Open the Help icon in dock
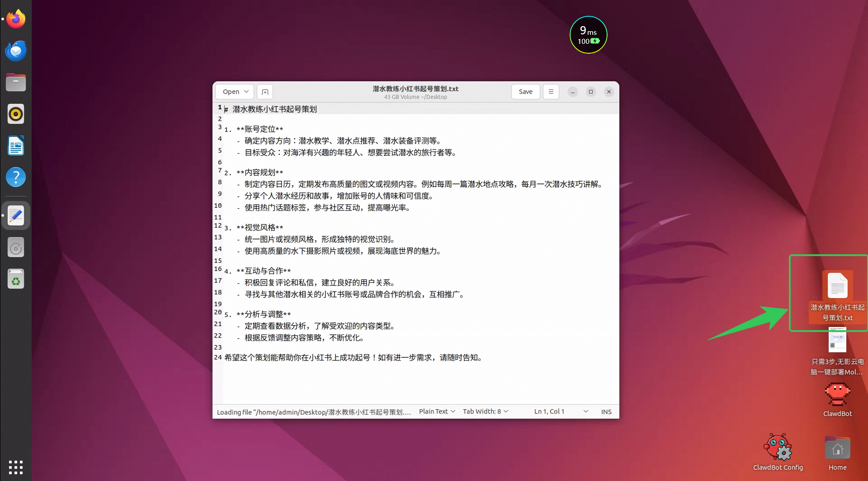This screenshot has width=868, height=481. tap(16, 177)
